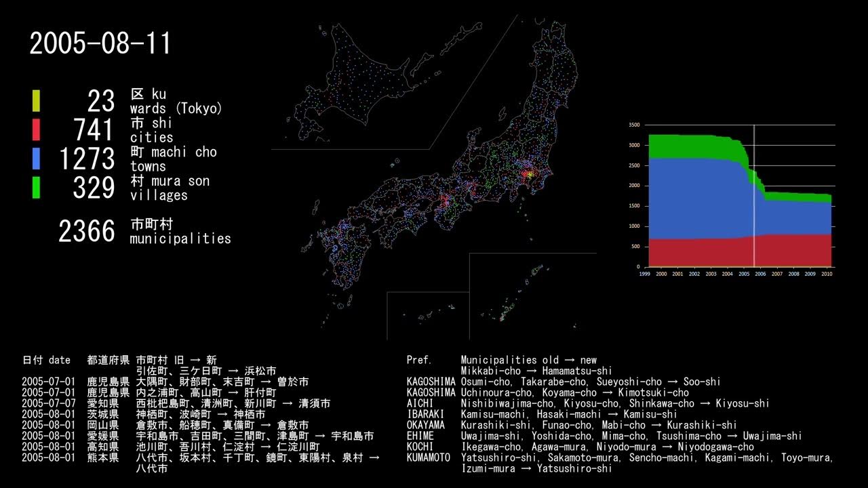The height and width of the screenshot is (488, 868).
Task: Click the '日付 date' column header
Action: [x=46, y=361]
